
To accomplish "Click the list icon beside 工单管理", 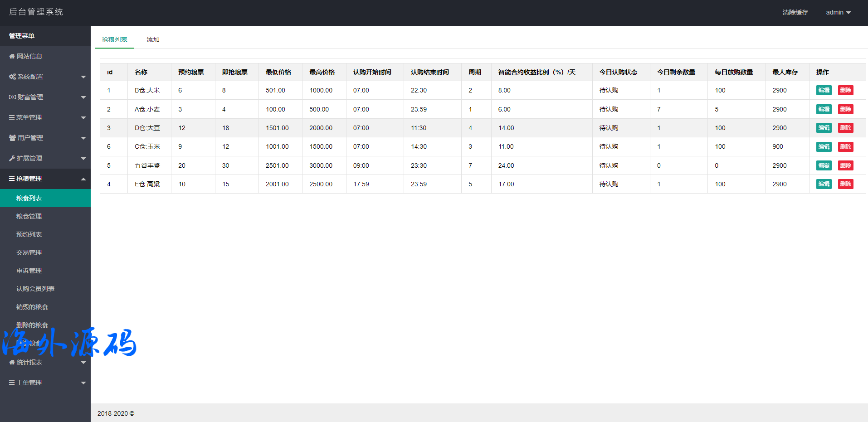I will [x=12, y=383].
